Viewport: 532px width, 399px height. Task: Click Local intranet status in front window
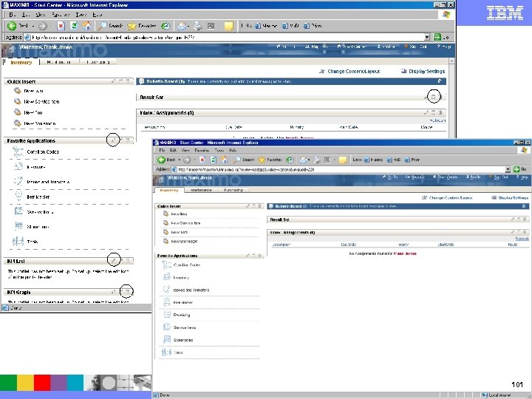(x=497, y=395)
